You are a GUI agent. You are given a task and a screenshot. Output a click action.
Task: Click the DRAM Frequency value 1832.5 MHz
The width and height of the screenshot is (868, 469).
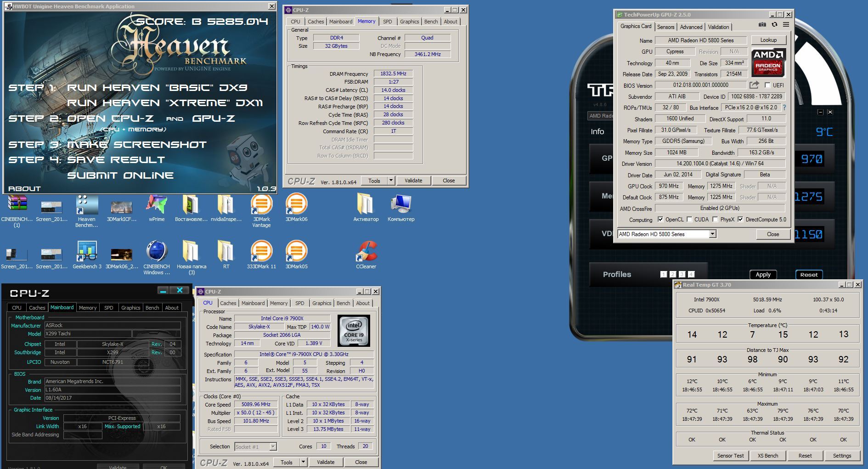pos(393,73)
